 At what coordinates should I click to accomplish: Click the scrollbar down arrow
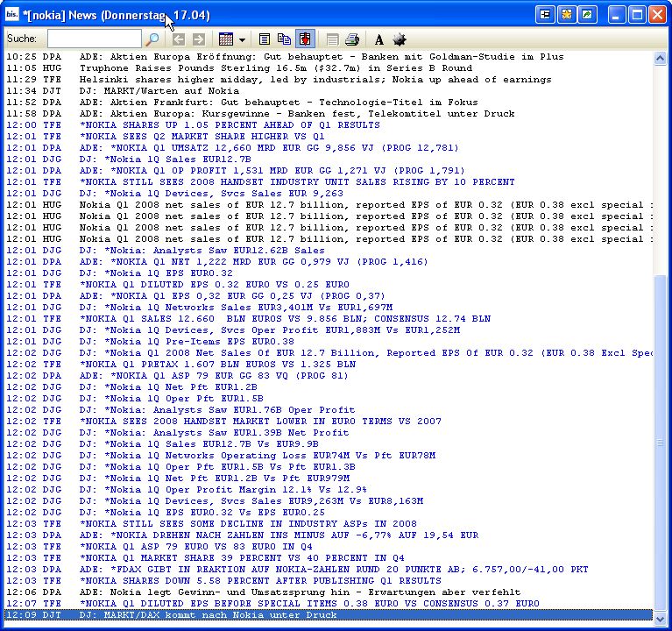[x=660, y=619]
